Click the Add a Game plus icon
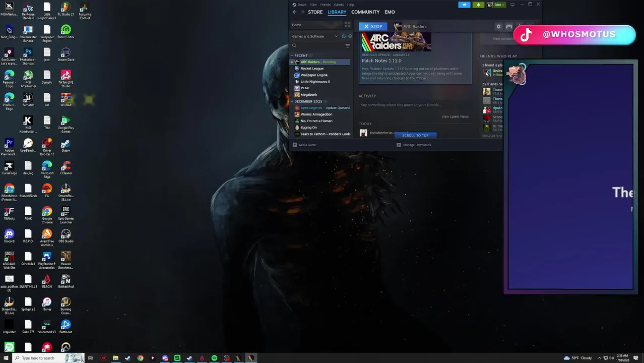 click(x=295, y=145)
